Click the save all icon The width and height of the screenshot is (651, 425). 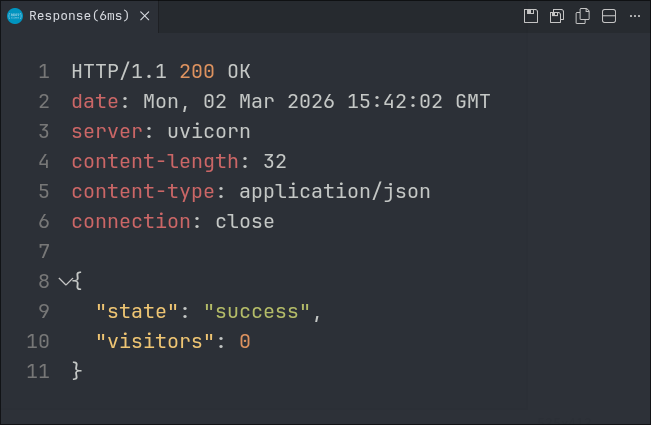point(557,16)
